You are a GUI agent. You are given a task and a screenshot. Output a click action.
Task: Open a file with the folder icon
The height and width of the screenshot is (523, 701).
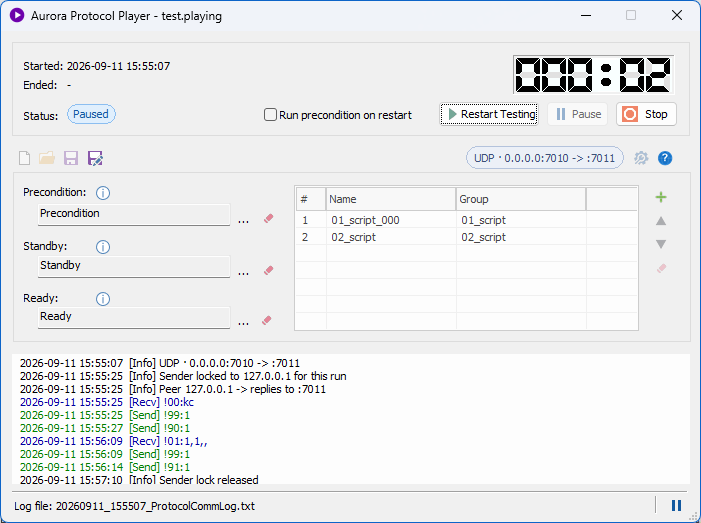[47, 158]
